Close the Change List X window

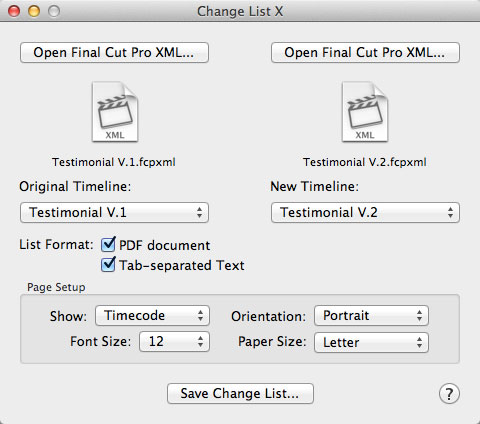[14, 11]
